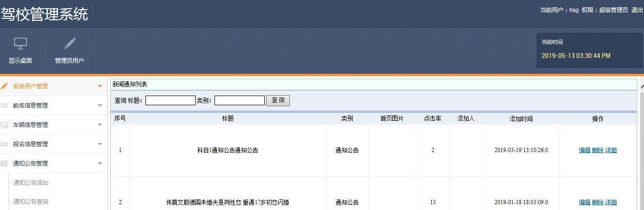Select the 通知公告查询 submenu item
644x210 pixels.
pos(30,201)
